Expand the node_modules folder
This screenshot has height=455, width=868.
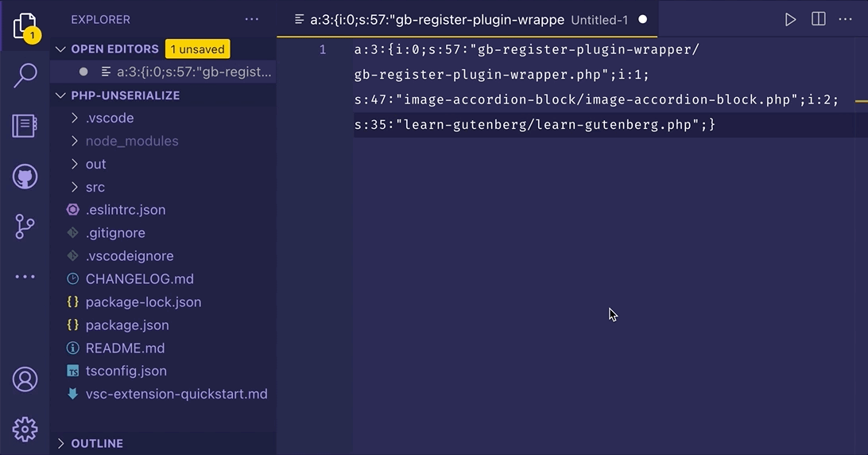click(74, 141)
